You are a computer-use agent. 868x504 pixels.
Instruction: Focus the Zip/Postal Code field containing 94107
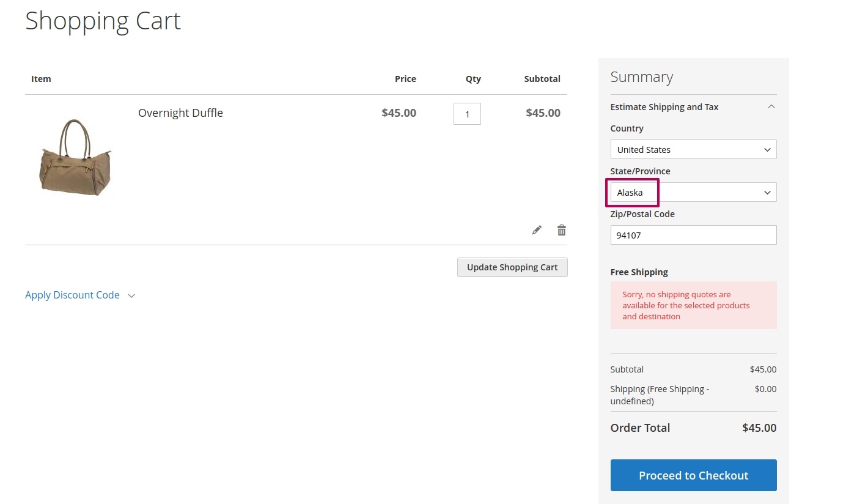693,235
